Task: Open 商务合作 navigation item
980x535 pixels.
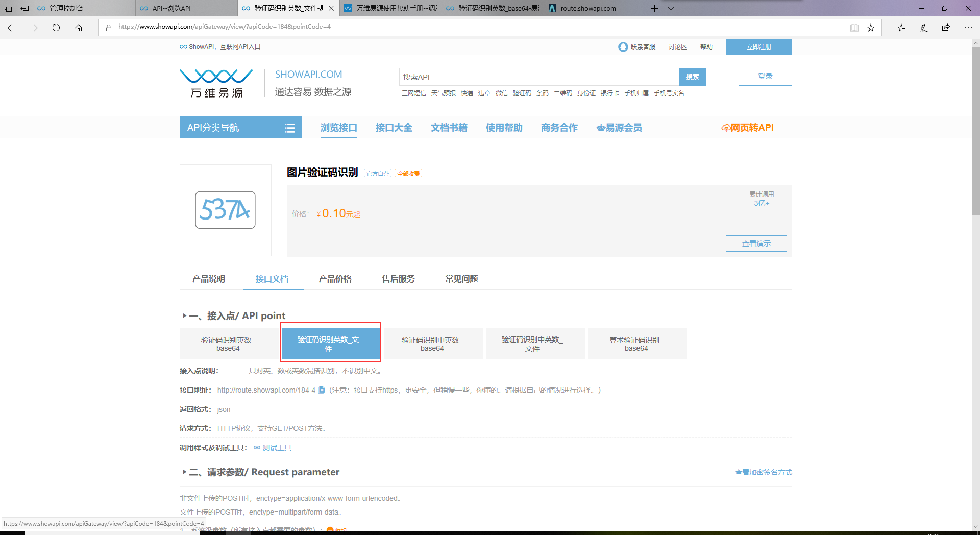Action: [559, 128]
